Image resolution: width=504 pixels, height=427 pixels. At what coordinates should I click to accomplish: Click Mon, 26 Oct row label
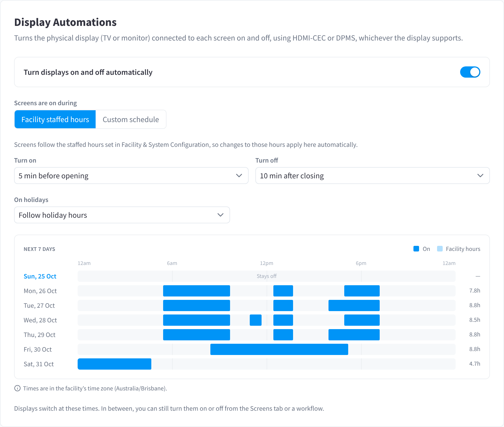(40, 291)
